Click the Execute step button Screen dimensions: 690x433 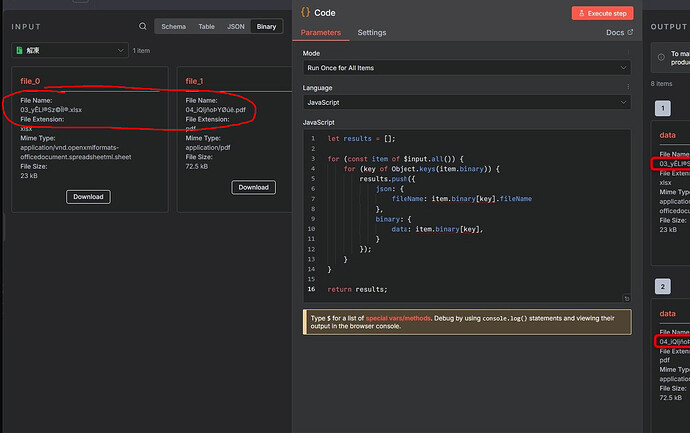602,13
